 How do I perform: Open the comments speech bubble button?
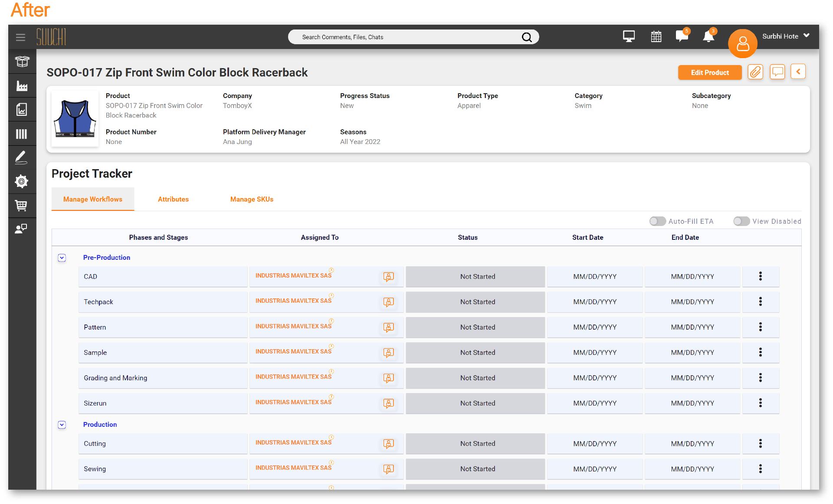(x=777, y=72)
